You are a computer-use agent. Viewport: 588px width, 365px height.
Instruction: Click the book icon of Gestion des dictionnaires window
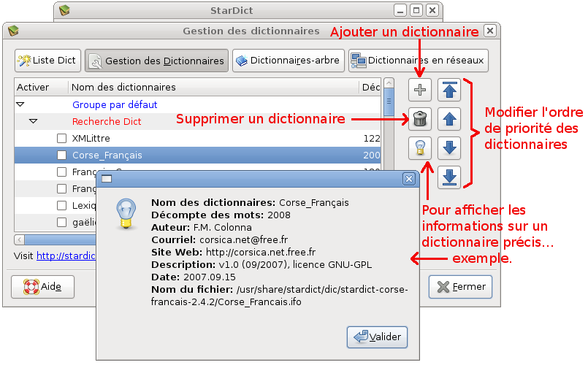click(x=13, y=31)
